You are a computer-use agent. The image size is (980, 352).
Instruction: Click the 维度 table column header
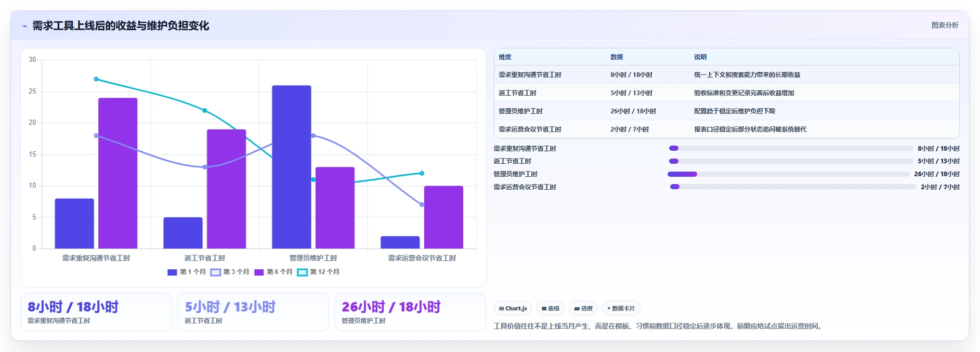505,57
